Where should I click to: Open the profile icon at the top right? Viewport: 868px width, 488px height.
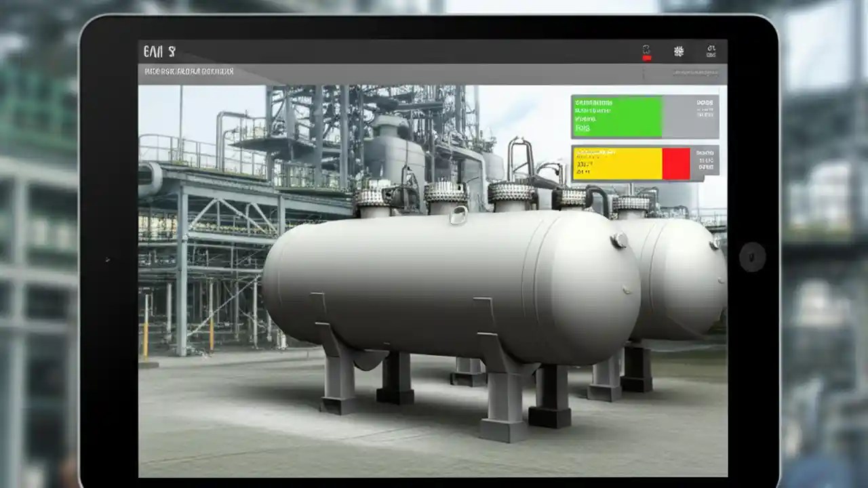point(710,50)
